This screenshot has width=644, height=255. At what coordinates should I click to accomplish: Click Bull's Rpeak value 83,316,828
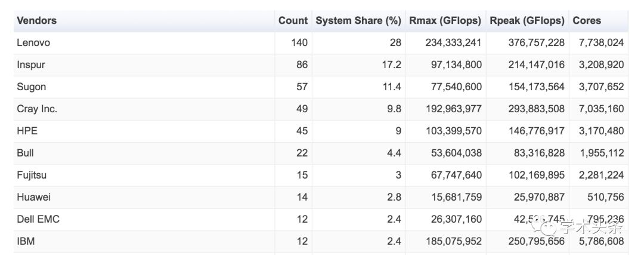tap(539, 153)
